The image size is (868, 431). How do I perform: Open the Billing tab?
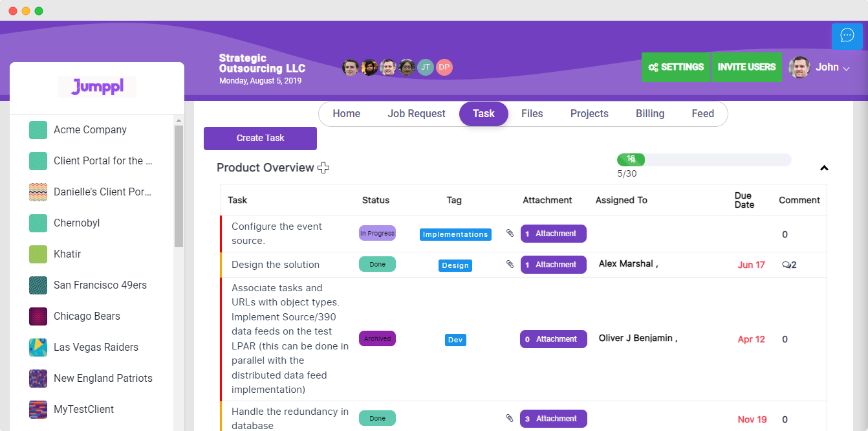[x=649, y=113]
